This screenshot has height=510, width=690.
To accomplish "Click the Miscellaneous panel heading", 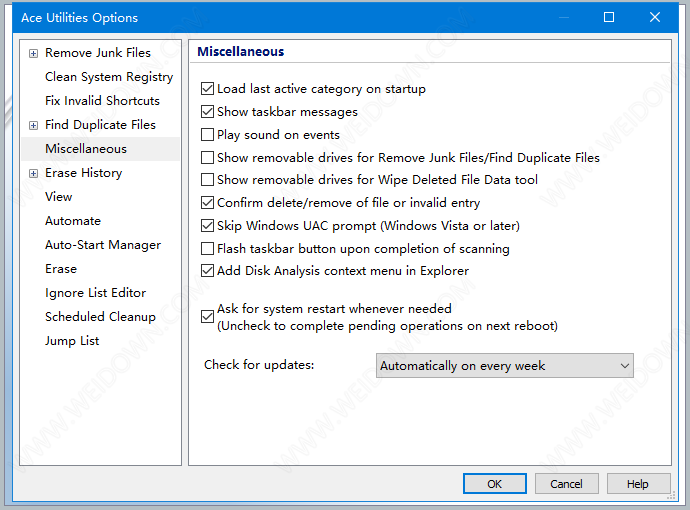I will [x=241, y=51].
